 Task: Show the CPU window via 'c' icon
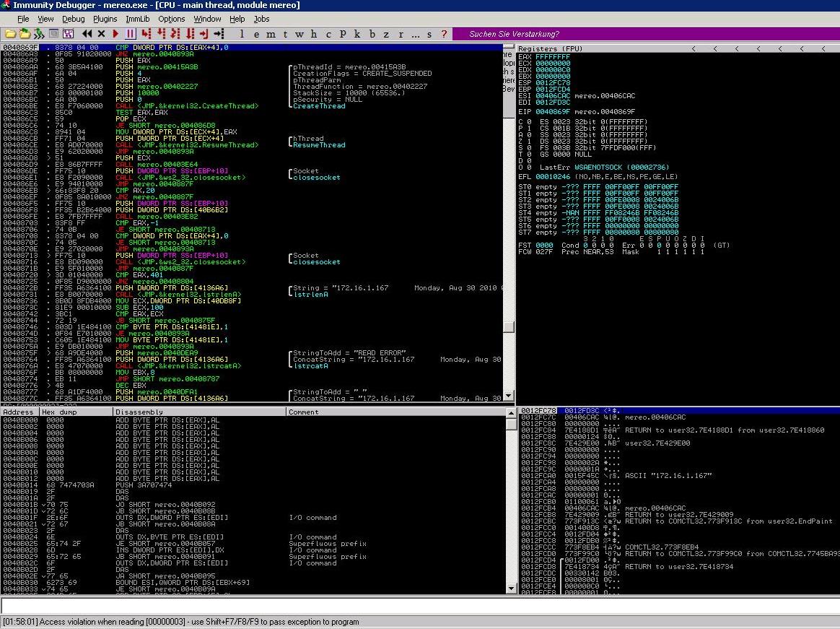tap(328, 34)
